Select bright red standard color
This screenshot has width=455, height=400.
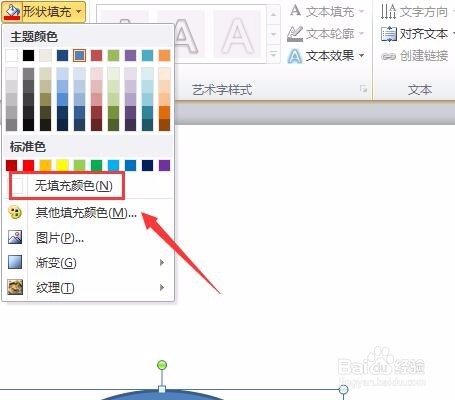point(29,165)
